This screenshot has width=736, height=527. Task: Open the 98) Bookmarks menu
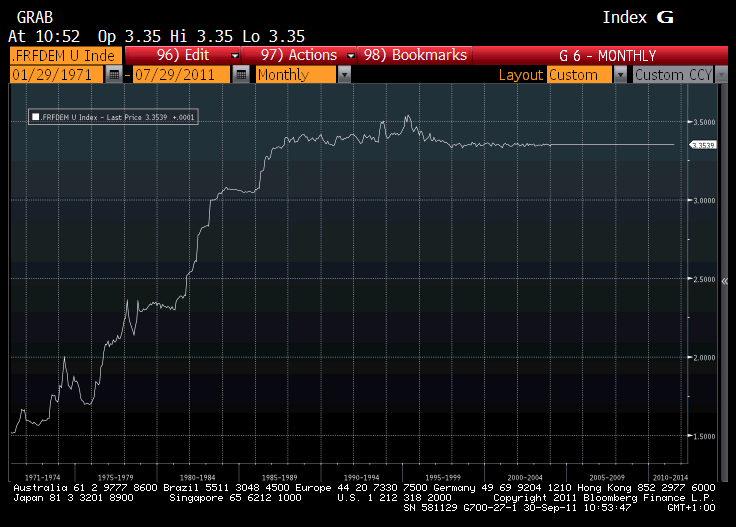[x=415, y=55]
